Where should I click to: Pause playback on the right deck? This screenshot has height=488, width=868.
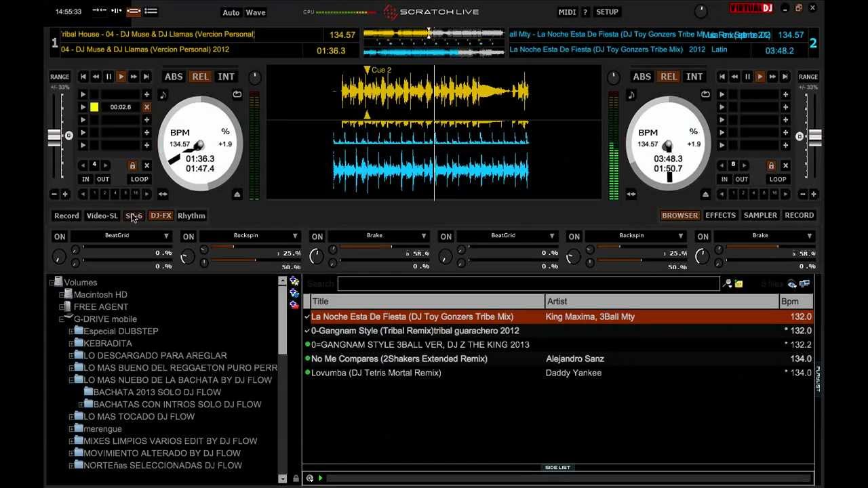pyautogui.click(x=747, y=77)
